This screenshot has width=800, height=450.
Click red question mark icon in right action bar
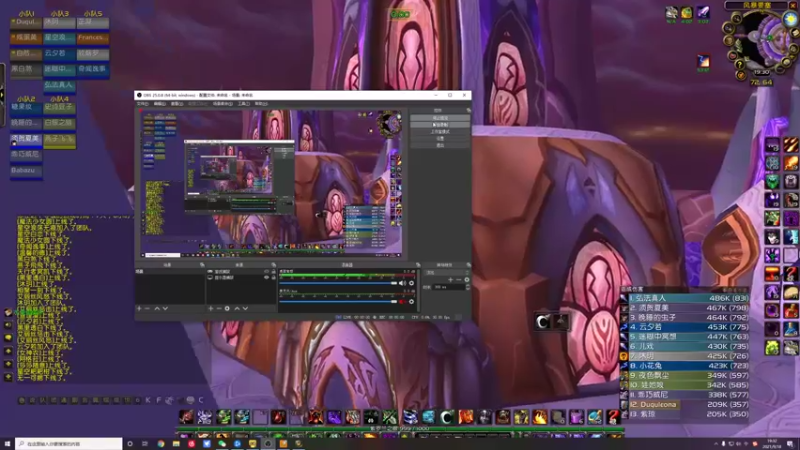point(791,273)
